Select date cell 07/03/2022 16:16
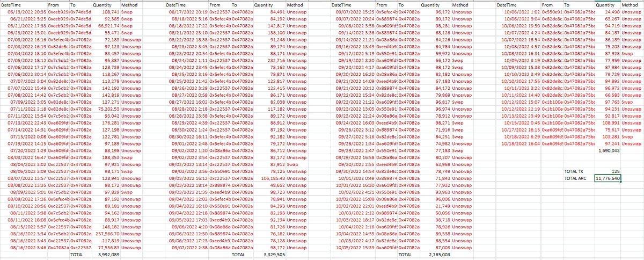Viewport: 644px width, 260px height. [27, 39]
